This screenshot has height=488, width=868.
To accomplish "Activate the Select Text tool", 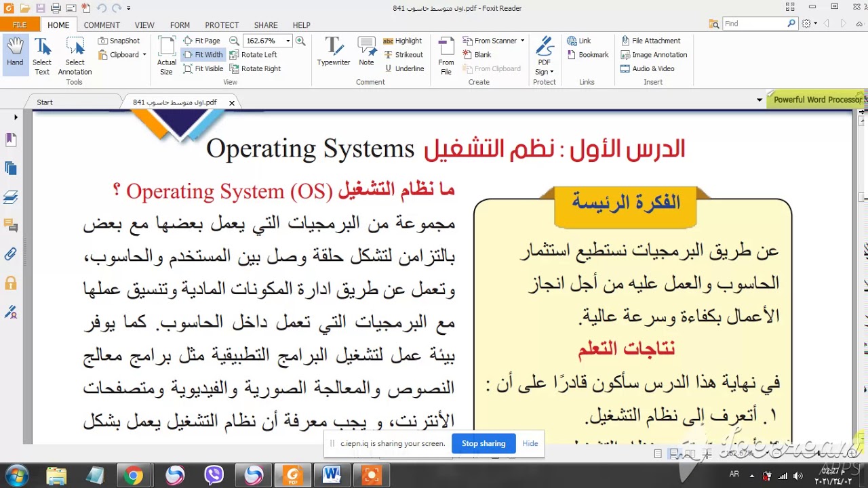I will [42, 56].
